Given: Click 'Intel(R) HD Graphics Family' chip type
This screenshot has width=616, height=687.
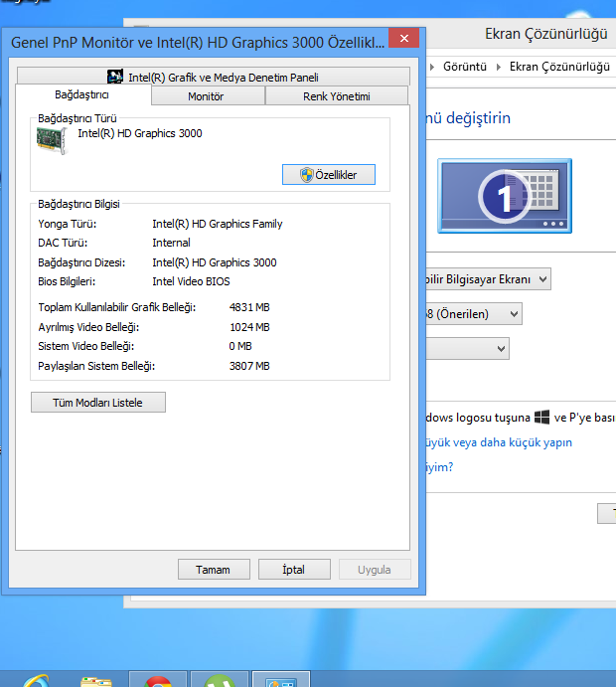Looking at the screenshot, I should pyautogui.click(x=218, y=224).
